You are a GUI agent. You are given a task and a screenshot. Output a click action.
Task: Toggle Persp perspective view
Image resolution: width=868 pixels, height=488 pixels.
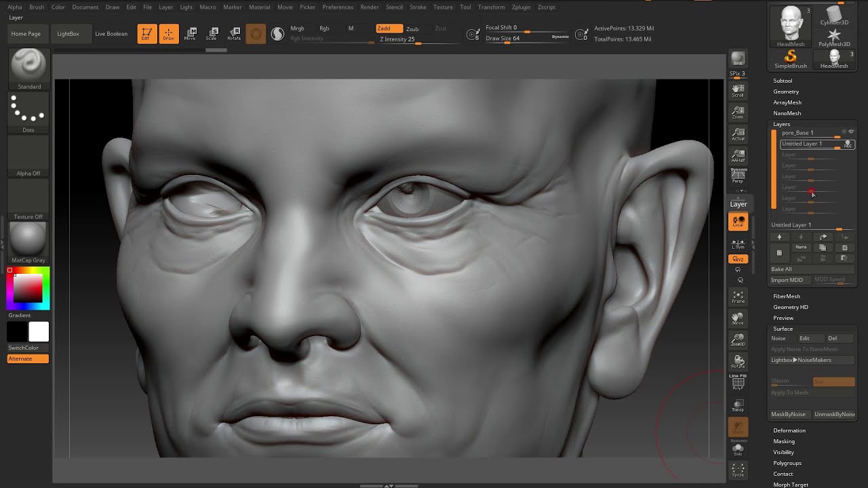738,176
